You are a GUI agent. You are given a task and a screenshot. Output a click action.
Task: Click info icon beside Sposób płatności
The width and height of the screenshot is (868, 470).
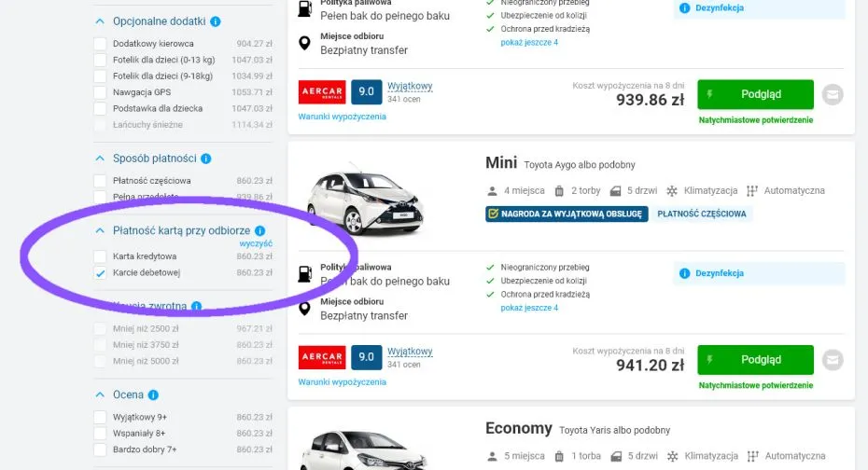(206, 159)
